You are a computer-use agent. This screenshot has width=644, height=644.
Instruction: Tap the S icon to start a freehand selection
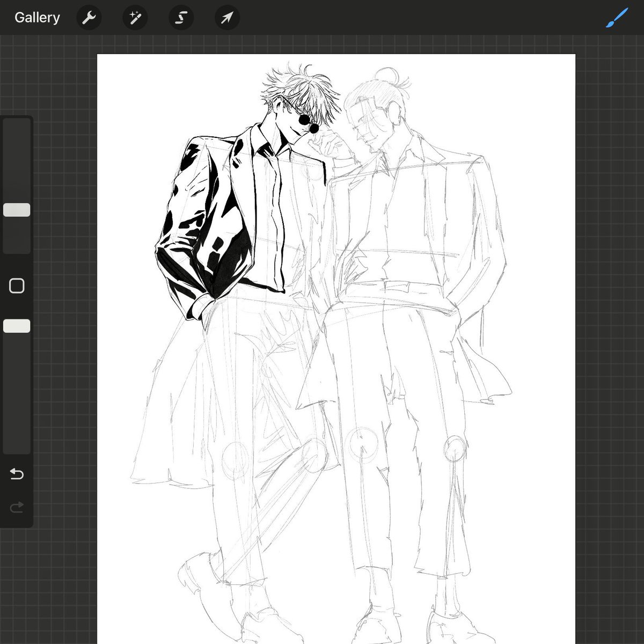pos(181,17)
